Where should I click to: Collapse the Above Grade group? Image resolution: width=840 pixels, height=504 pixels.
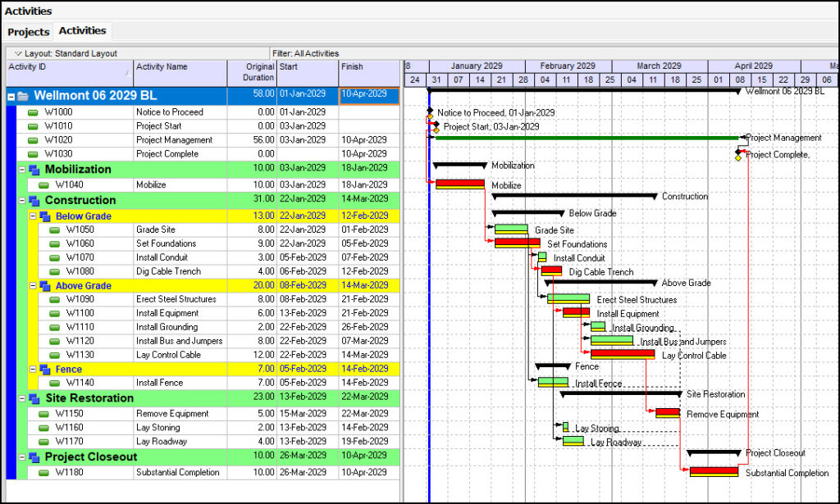[x=33, y=286]
